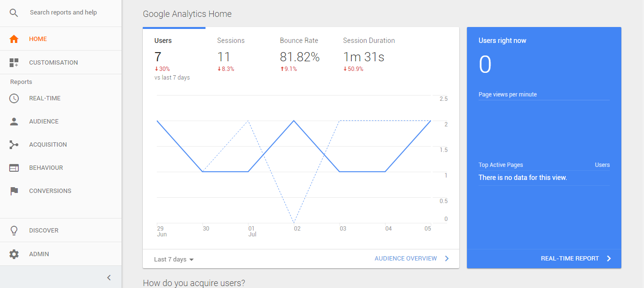Image resolution: width=644 pixels, height=288 pixels.
Task: Collapse the left sidebar with chevron
Action: (x=109, y=277)
